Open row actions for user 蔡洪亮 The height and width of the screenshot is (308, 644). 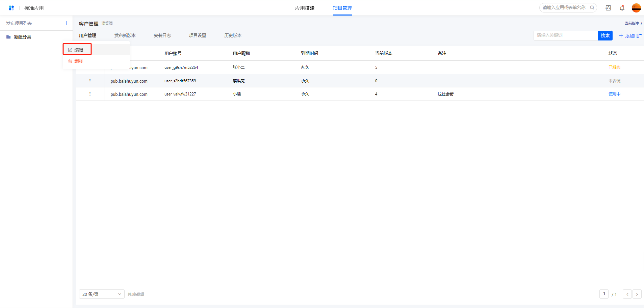coord(90,81)
